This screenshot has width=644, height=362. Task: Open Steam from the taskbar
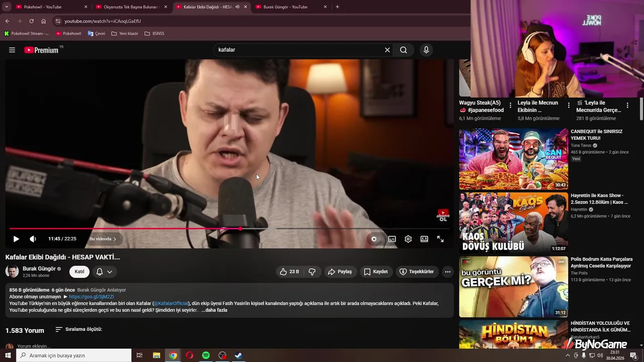point(238,355)
